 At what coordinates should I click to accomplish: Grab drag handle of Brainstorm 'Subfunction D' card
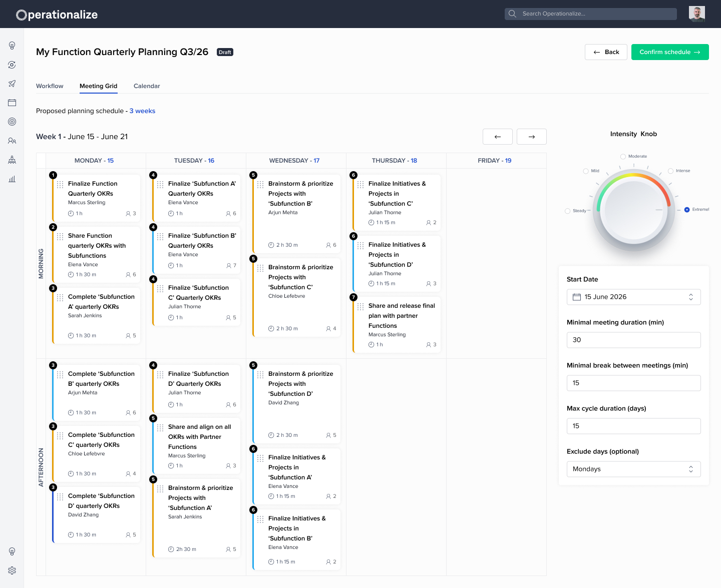260,375
